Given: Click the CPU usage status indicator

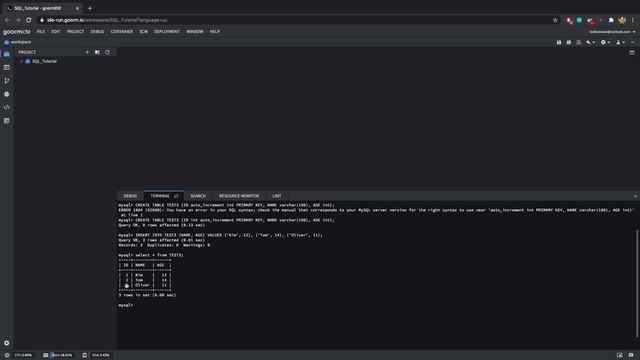Looking at the screenshot, I should [x=23, y=355].
